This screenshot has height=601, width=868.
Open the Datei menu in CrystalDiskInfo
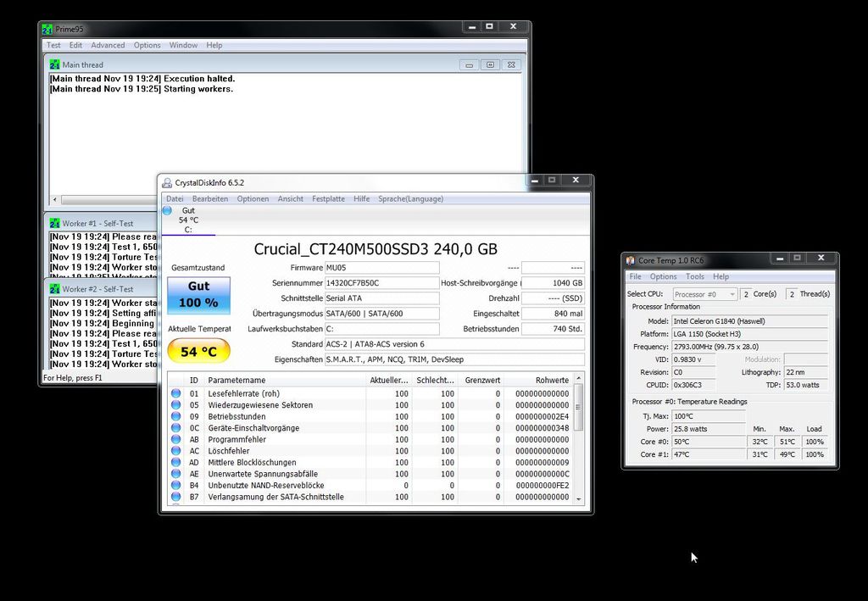[175, 198]
